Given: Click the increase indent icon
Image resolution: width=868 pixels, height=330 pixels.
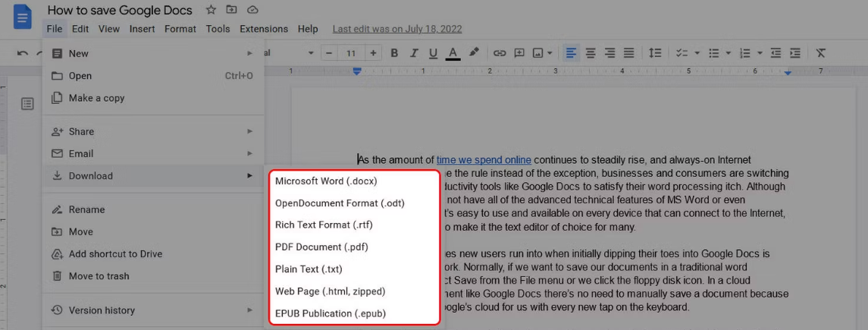Looking at the screenshot, I should 795,53.
